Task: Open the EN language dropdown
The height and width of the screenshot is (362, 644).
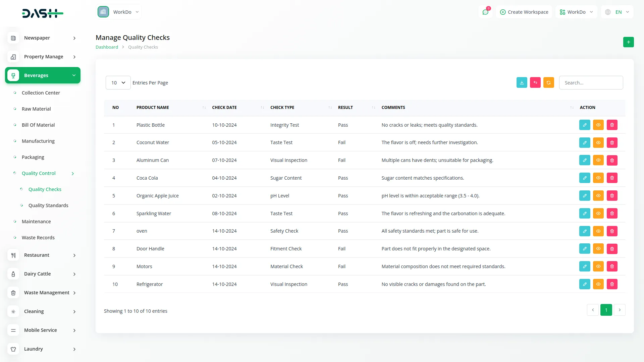Action: [618, 12]
